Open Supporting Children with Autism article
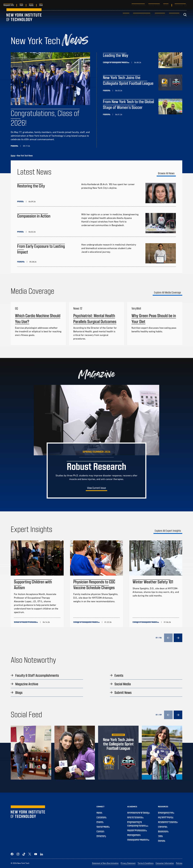193x868 pixels. 33,585
